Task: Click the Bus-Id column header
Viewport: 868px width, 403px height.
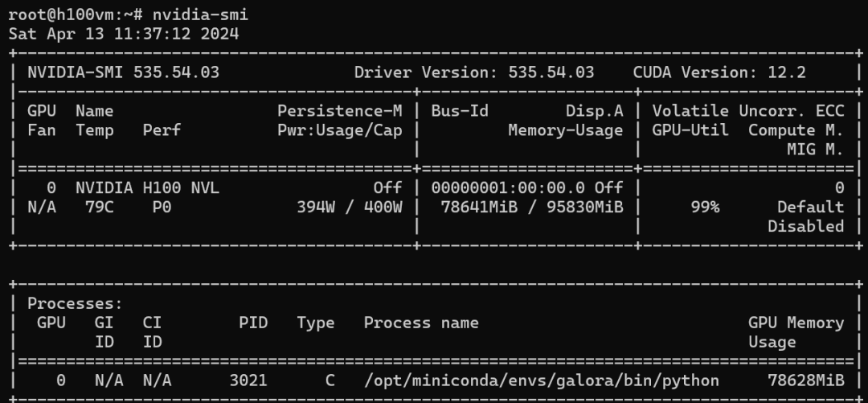Action: [460, 111]
